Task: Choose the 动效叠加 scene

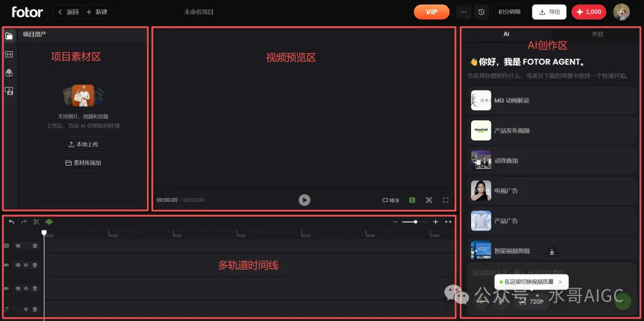Action: coord(552,160)
